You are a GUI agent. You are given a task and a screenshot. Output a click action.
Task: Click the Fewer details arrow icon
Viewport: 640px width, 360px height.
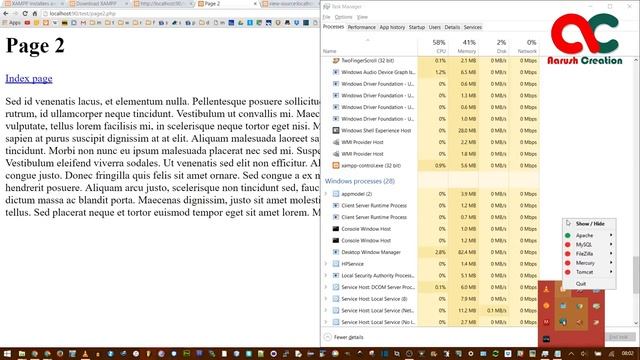tap(327, 337)
